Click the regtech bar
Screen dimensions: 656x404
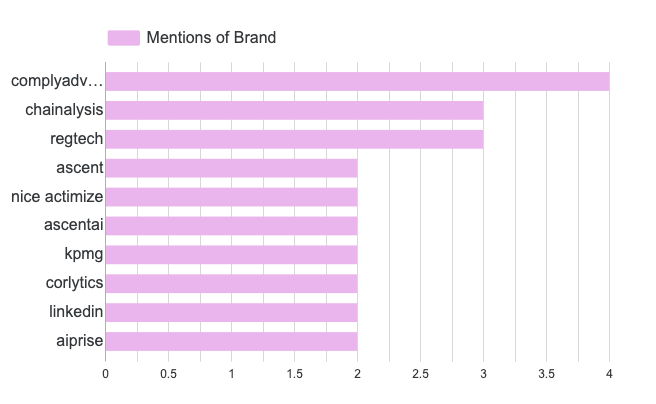coord(294,139)
